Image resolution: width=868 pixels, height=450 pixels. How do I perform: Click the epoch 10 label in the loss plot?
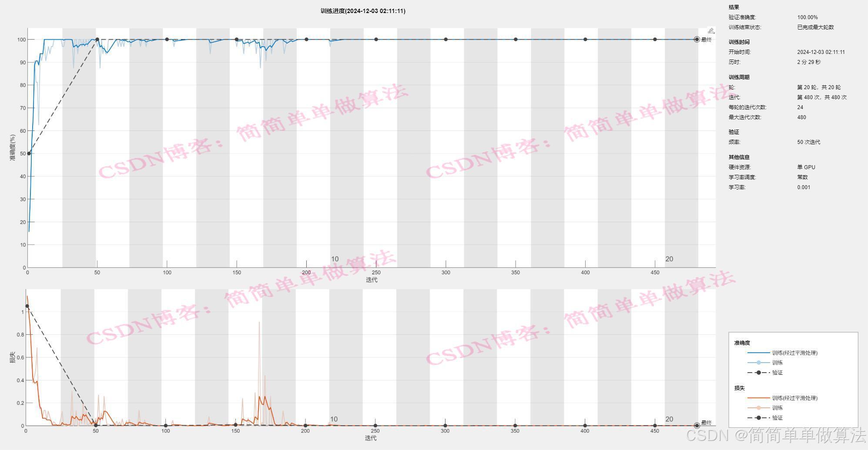[334, 420]
